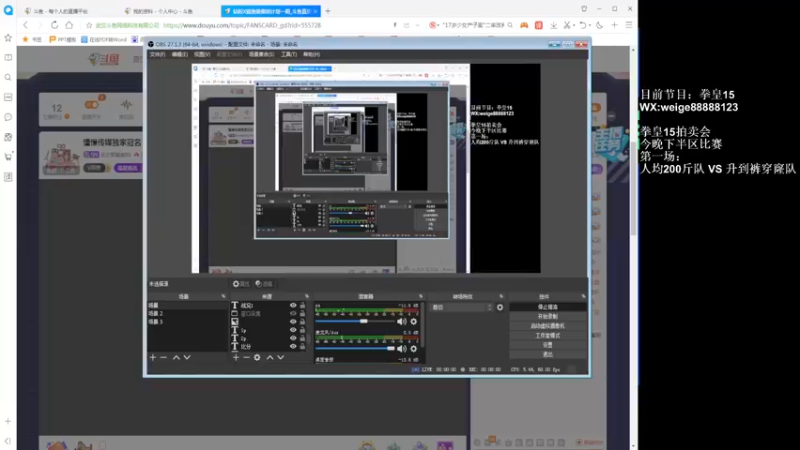Open the search icon in browser left sidebar
The width and height of the screenshot is (800, 450).
[x=8, y=78]
